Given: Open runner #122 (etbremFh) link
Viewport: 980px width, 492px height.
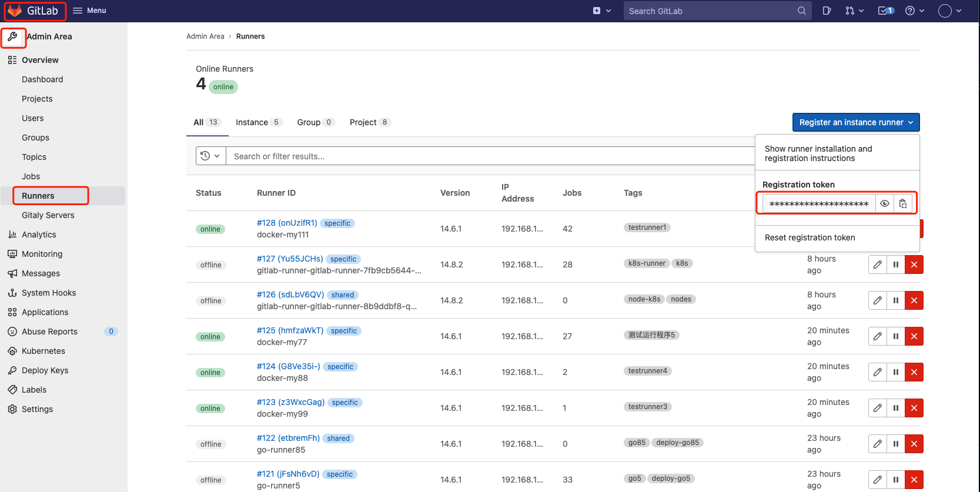Looking at the screenshot, I should (289, 438).
